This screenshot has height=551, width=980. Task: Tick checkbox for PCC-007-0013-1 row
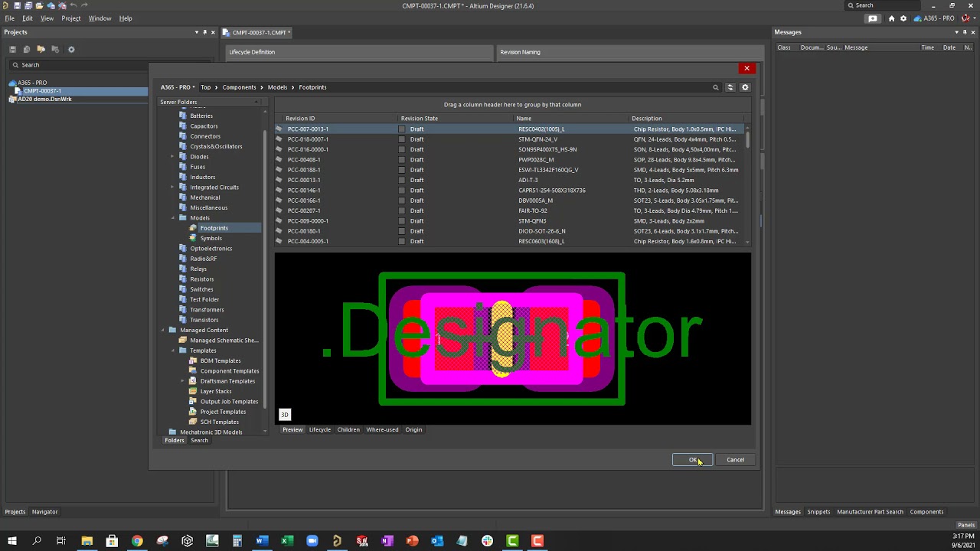(402, 129)
